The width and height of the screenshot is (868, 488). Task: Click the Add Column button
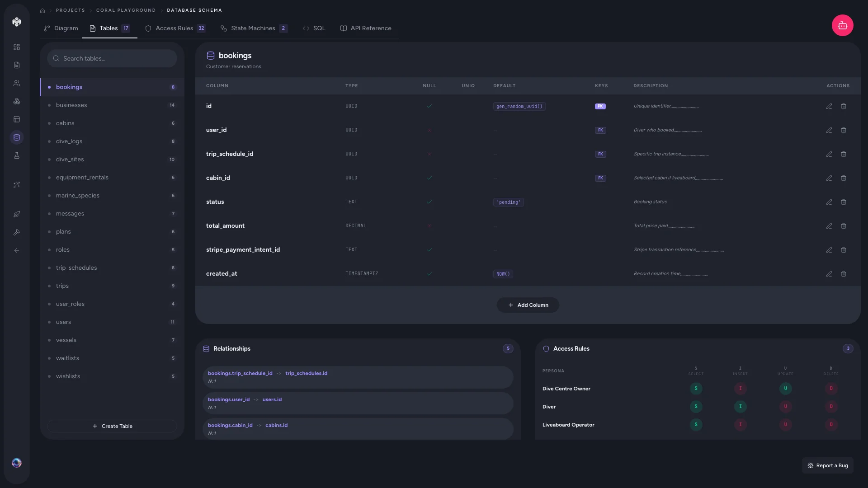pos(528,305)
